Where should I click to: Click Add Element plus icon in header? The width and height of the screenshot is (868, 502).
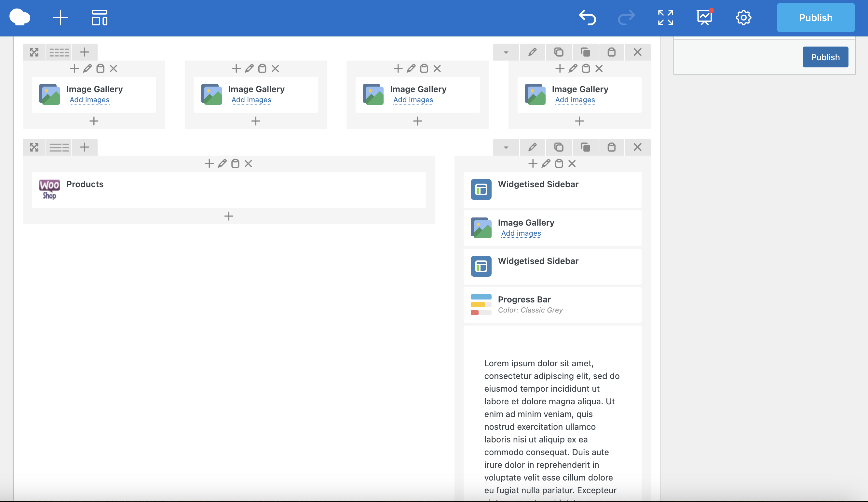[x=60, y=17]
